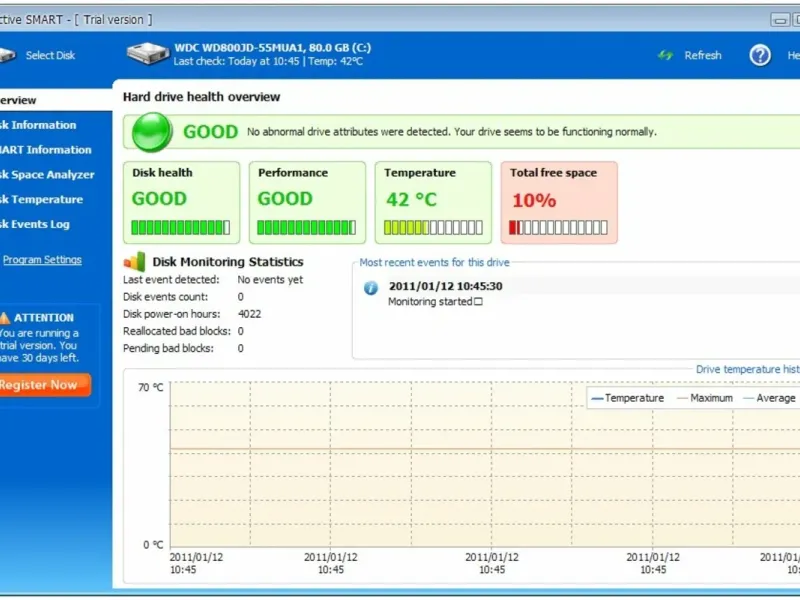The height and width of the screenshot is (600, 800).
Task: Click the Average legend entry
Action: [x=769, y=398]
